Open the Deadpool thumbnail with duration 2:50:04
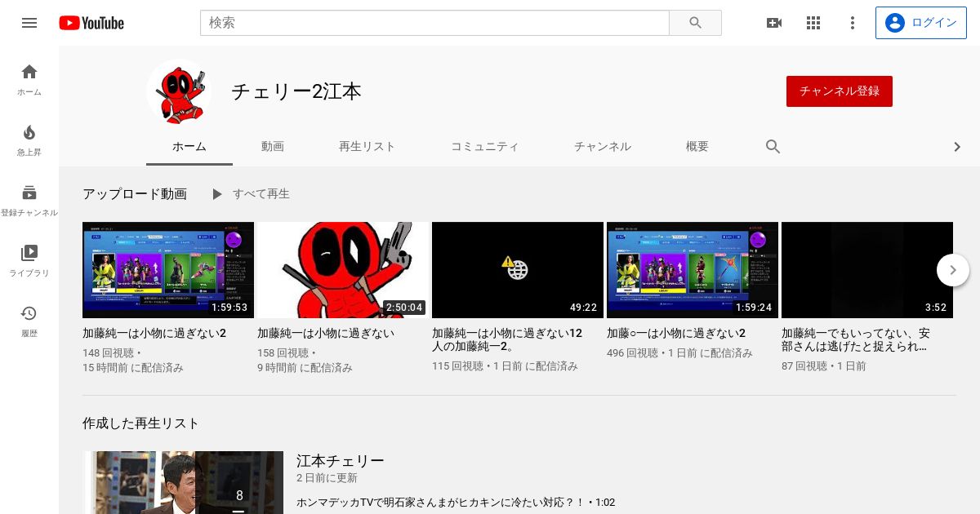The image size is (980, 514). [343, 270]
